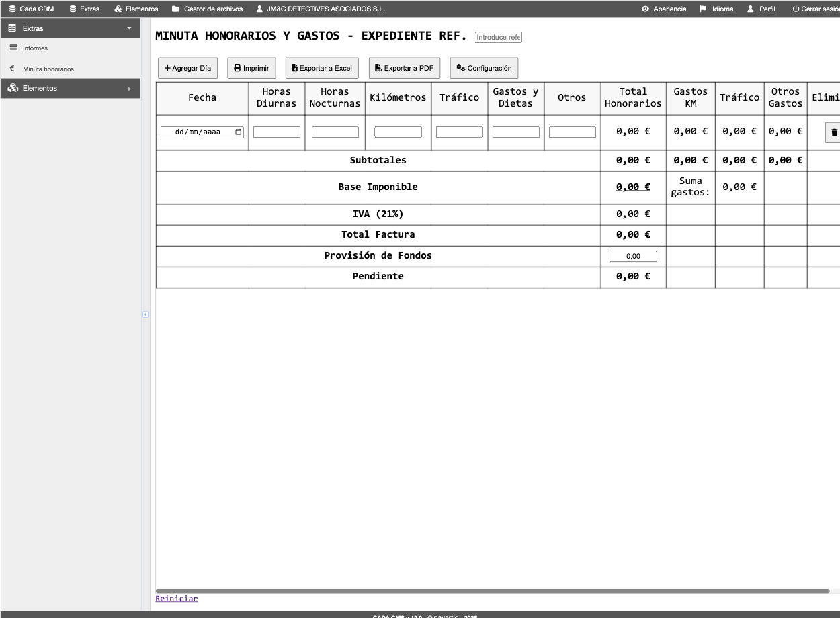Open the Extras top menu

coord(85,9)
